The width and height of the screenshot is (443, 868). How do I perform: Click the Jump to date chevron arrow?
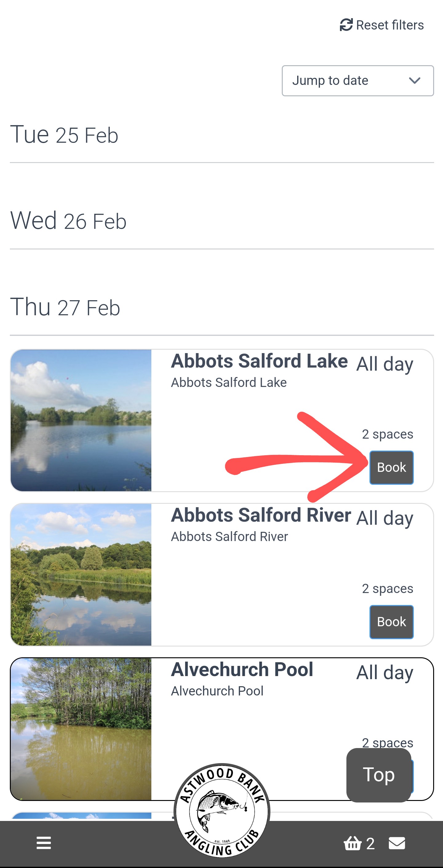tap(414, 81)
